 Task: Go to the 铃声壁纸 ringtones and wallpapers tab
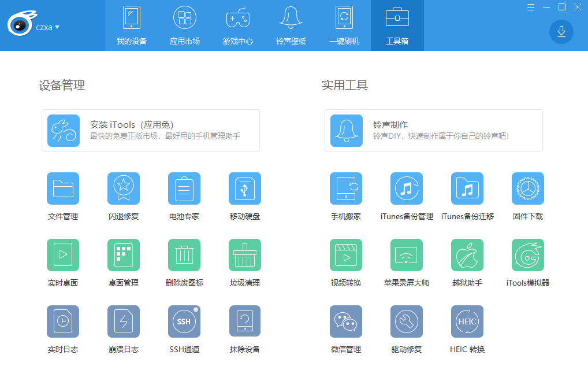point(291,25)
